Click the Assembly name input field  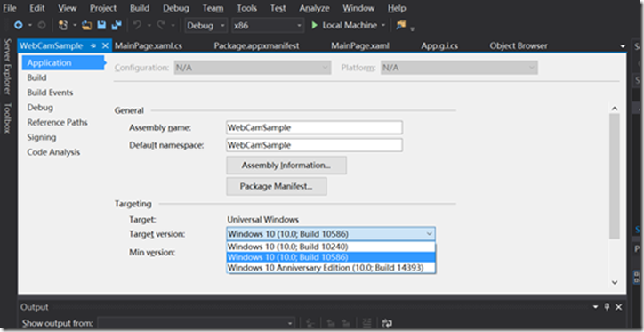tap(314, 127)
